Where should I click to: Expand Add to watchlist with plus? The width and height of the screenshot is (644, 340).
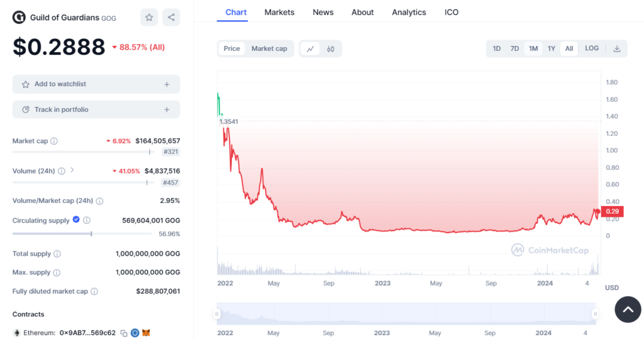167,84
